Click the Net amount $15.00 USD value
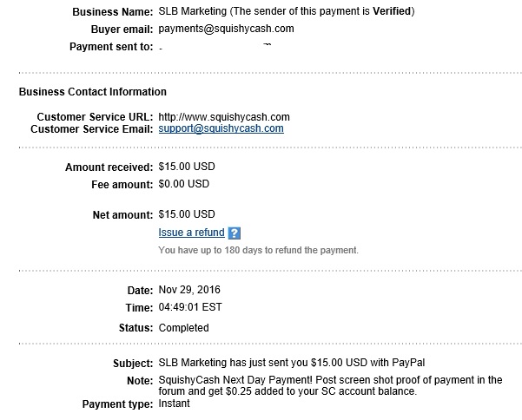522x420 pixels. (187, 214)
